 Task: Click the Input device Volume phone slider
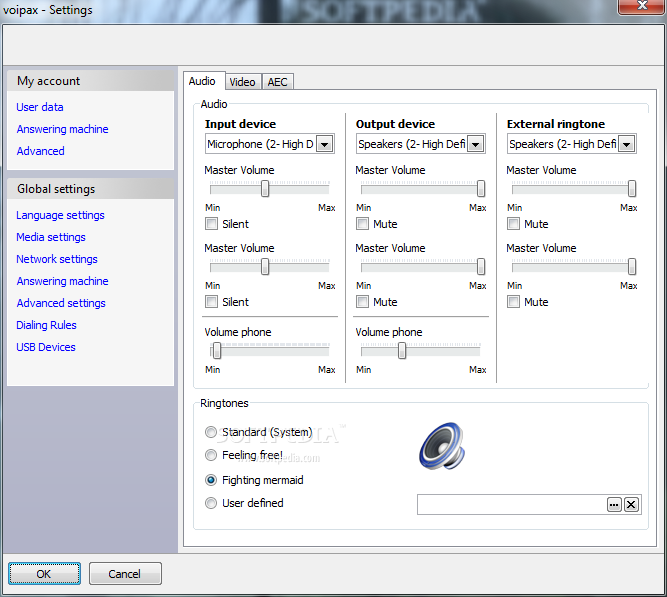(x=270, y=351)
